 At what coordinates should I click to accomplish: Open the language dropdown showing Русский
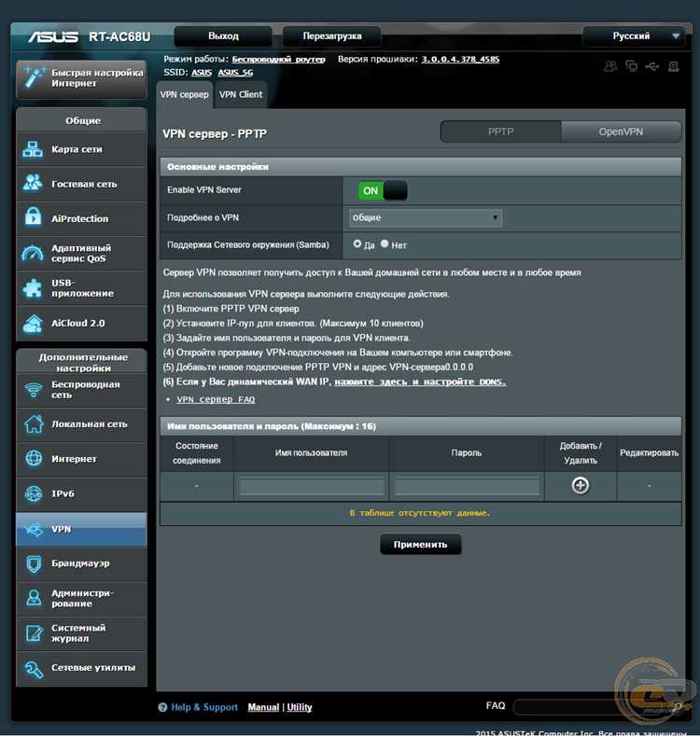[633, 36]
